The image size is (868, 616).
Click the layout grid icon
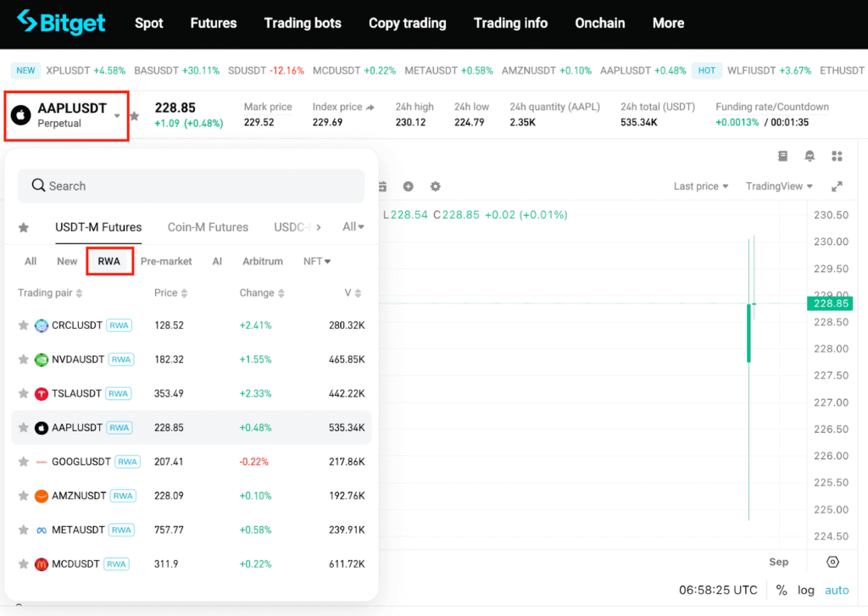pos(837,156)
